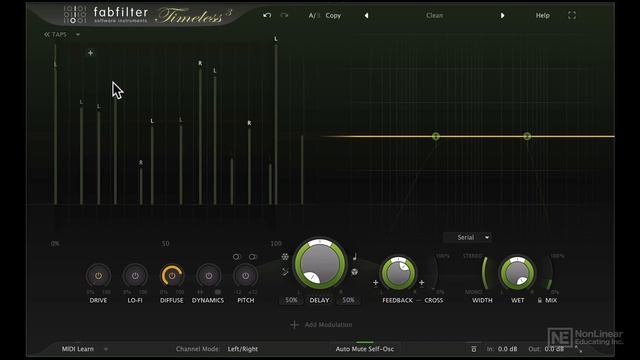The width and height of the screenshot is (640, 360).
Task: Toggle the Dynamics effect power button
Action: (x=209, y=276)
